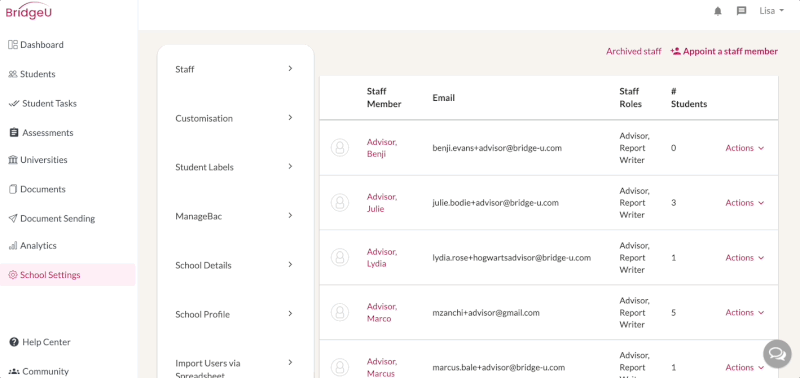Click the Dashboard sidebar icon

point(13,44)
